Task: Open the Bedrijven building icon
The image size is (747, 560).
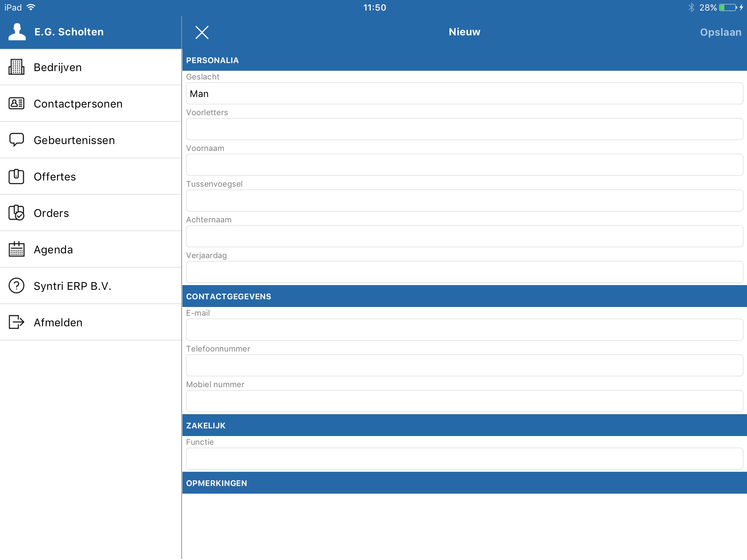Action: click(16, 67)
